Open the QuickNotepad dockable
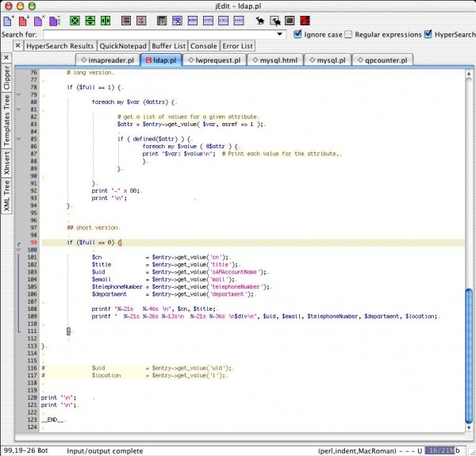 123,46
